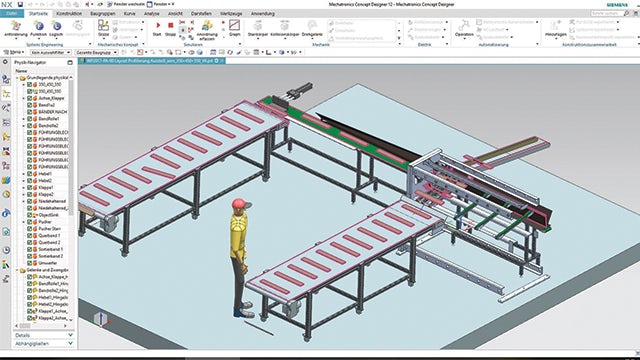Collapse the Gelenke und Zwangsbedingungen folder
The height and width of the screenshot is (360, 640).
coord(18,270)
